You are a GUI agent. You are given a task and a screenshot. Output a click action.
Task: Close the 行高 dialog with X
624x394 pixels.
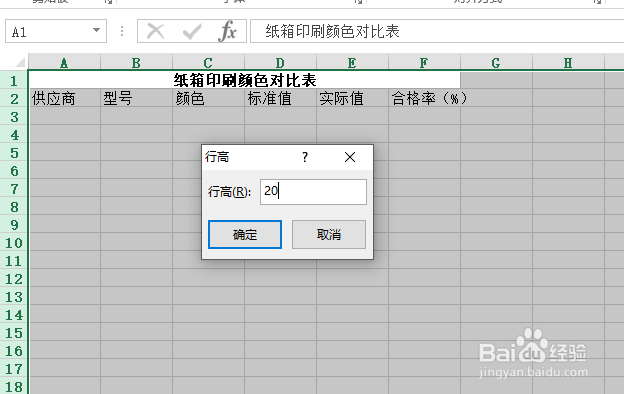[x=350, y=157]
